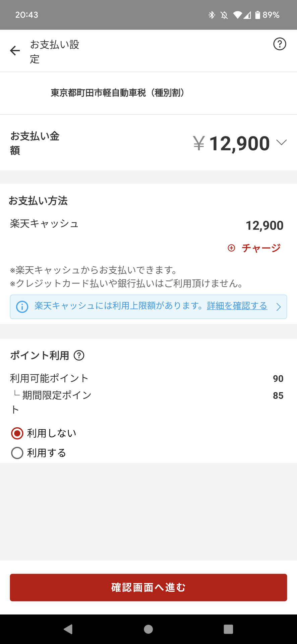Tap the チャージ charge text button
The width and height of the screenshot is (297, 644).
(261, 248)
